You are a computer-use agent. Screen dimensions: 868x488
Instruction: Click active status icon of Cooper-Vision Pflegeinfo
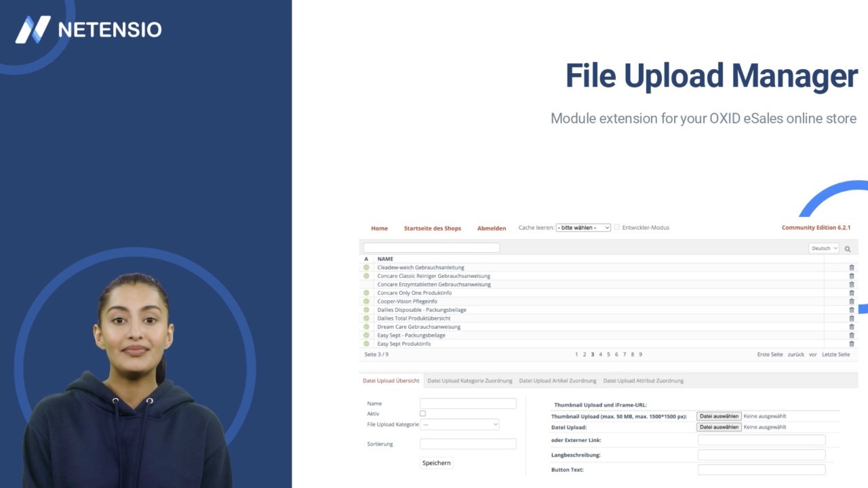tap(366, 302)
